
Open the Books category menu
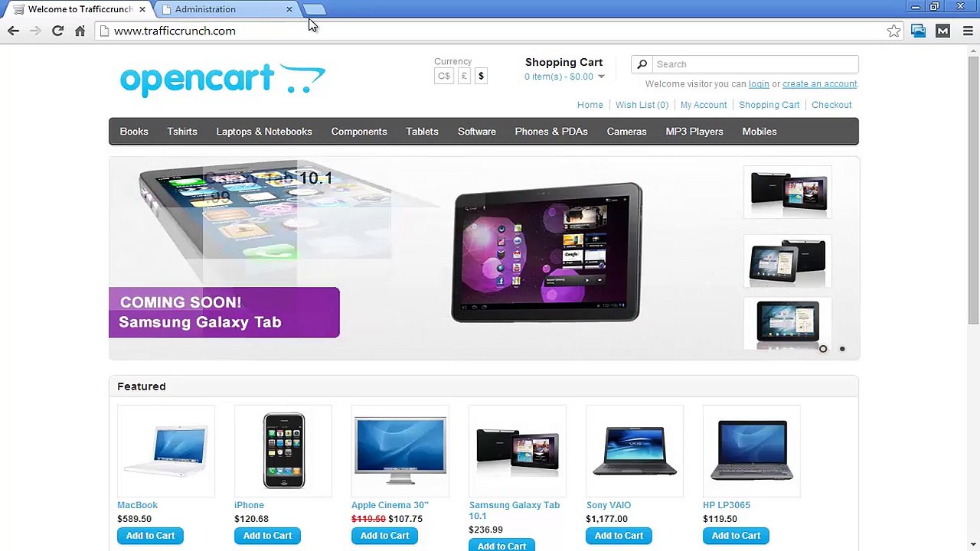pyautogui.click(x=134, y=132)
